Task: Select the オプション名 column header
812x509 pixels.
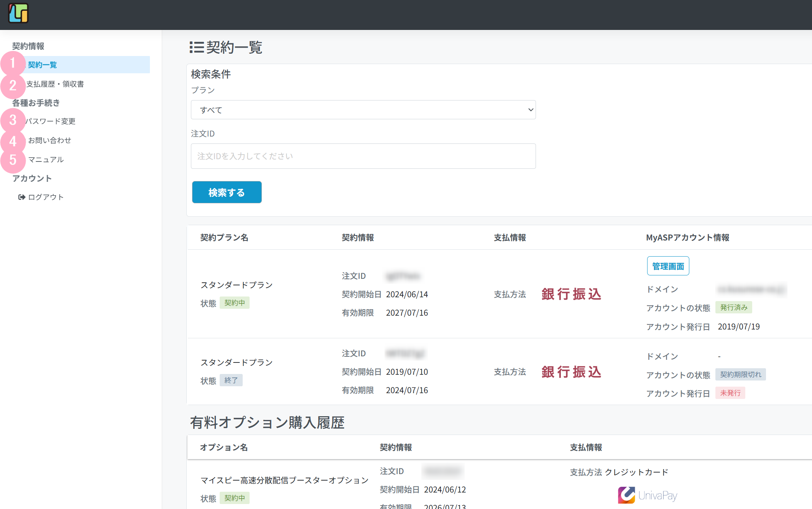Action: [224, 447]
